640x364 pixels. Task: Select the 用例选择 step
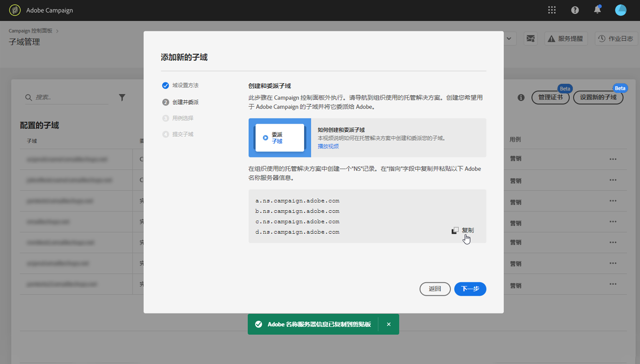178,118
